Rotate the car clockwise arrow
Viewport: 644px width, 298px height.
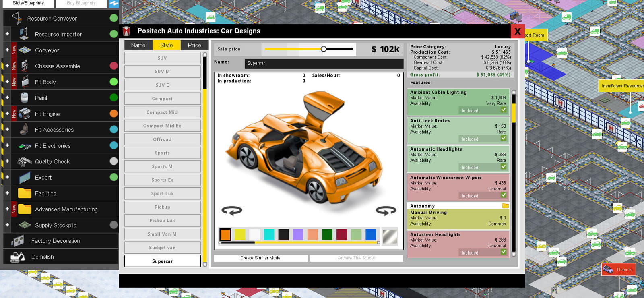coord(386,210)
